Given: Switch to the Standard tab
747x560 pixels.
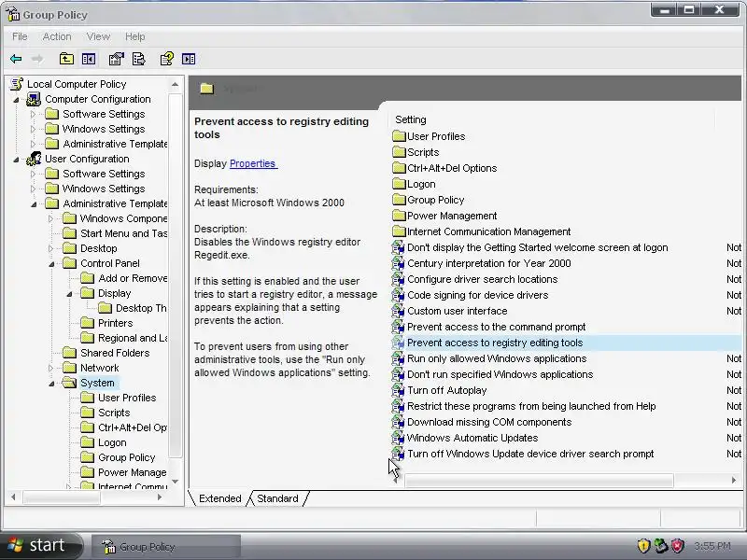Looking at the screenshot, I should click(277, 498).
